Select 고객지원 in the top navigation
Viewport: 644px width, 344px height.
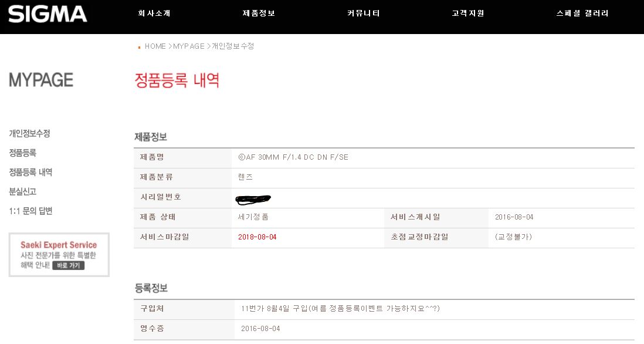coord(468,14)
